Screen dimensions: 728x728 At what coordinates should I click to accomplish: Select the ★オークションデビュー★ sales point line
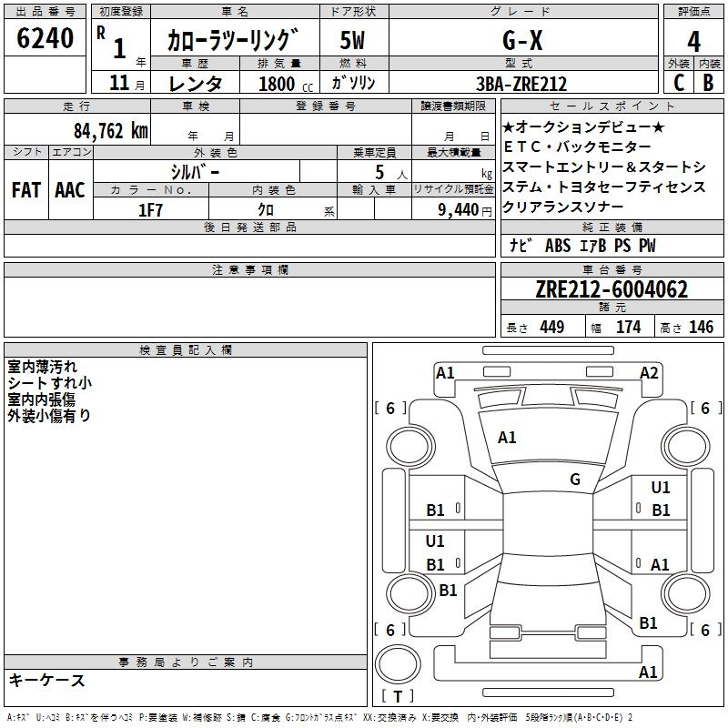pyautogui.click(x=583, y=127)
